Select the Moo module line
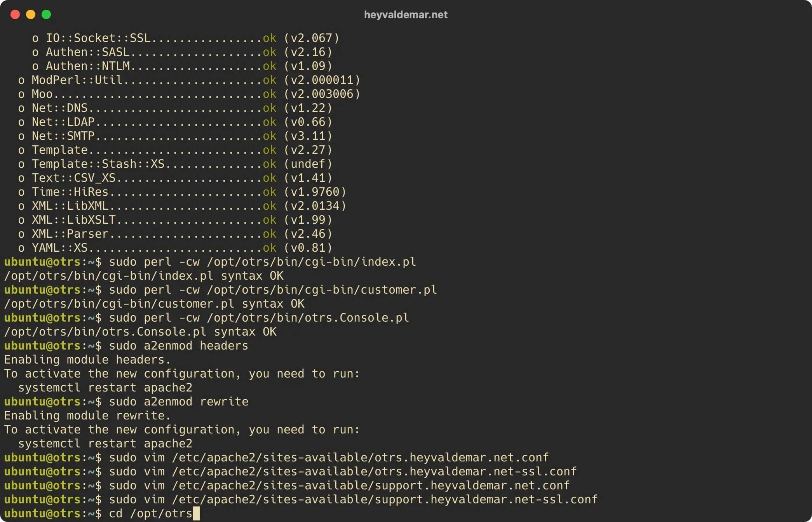Screen dimensions: 812x522 189,94
